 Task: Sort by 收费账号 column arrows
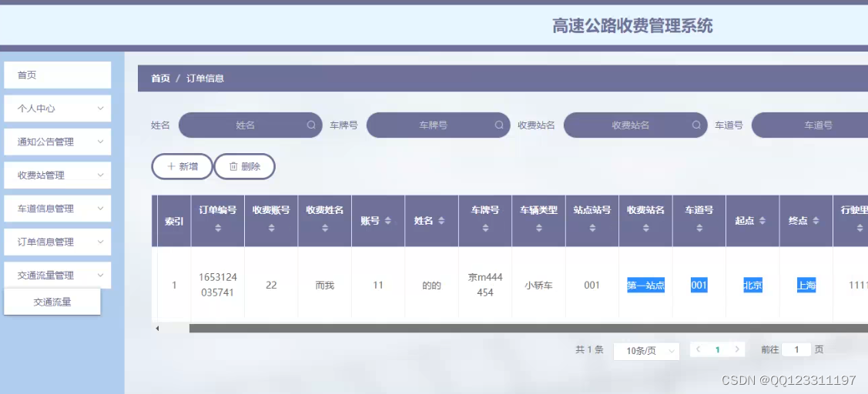271,228
